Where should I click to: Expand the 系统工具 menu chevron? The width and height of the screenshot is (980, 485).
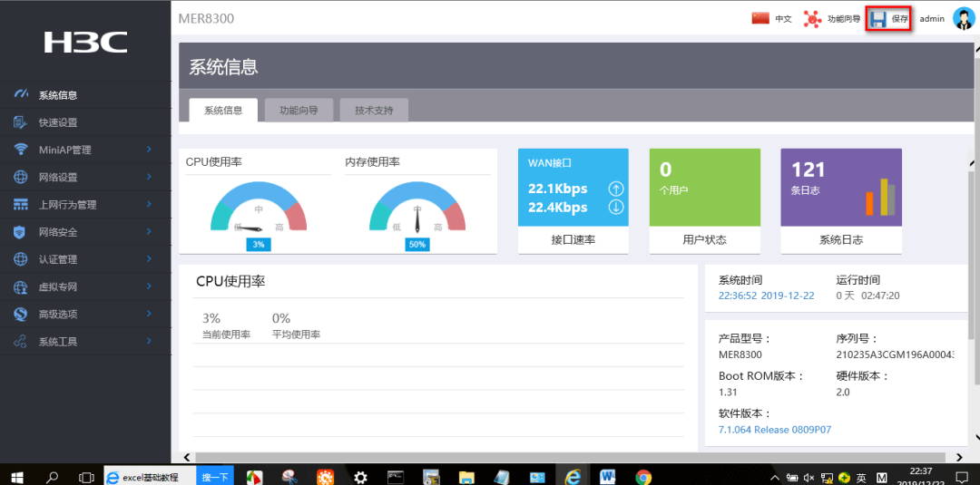click(x=150, y=341)
